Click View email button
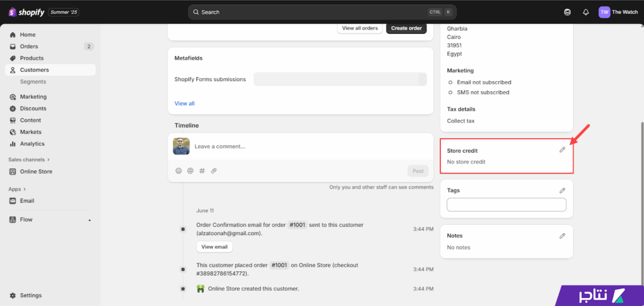Image resolution: width=644 pixels, height=306 pixels. 214,247
